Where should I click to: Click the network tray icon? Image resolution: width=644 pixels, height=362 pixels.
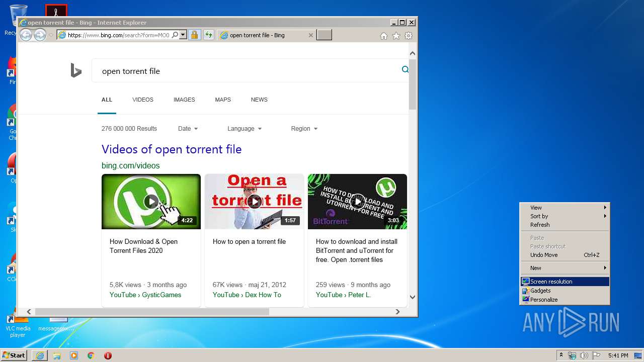(572, 355)
